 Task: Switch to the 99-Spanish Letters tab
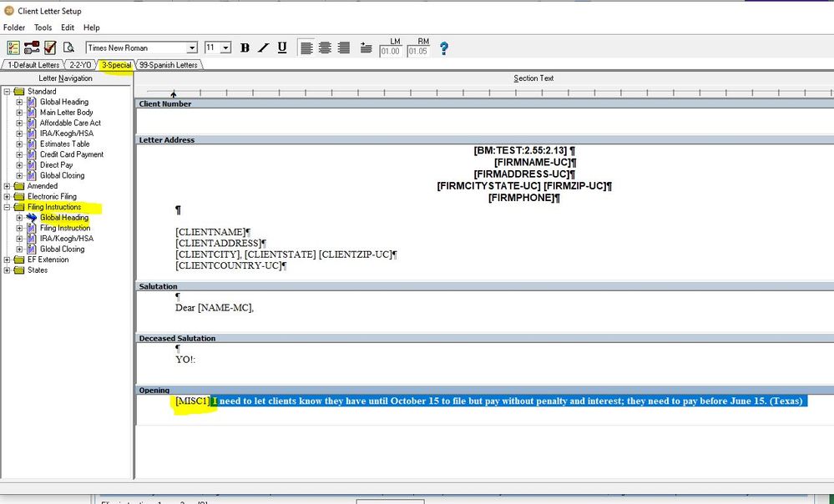point(168,65)
